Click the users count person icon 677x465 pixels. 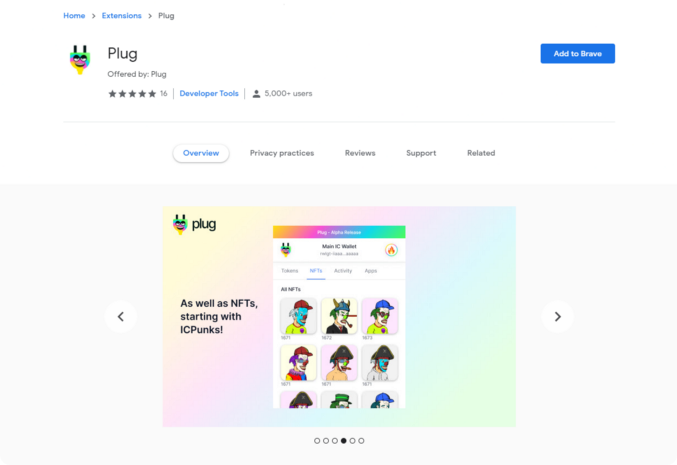[256, 94]
